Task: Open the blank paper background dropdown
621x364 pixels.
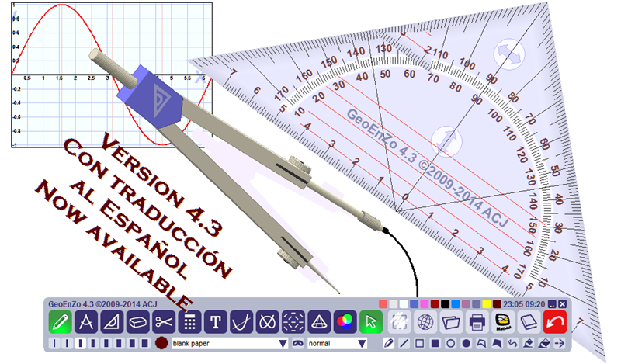Action: click(x=230, y=343)
